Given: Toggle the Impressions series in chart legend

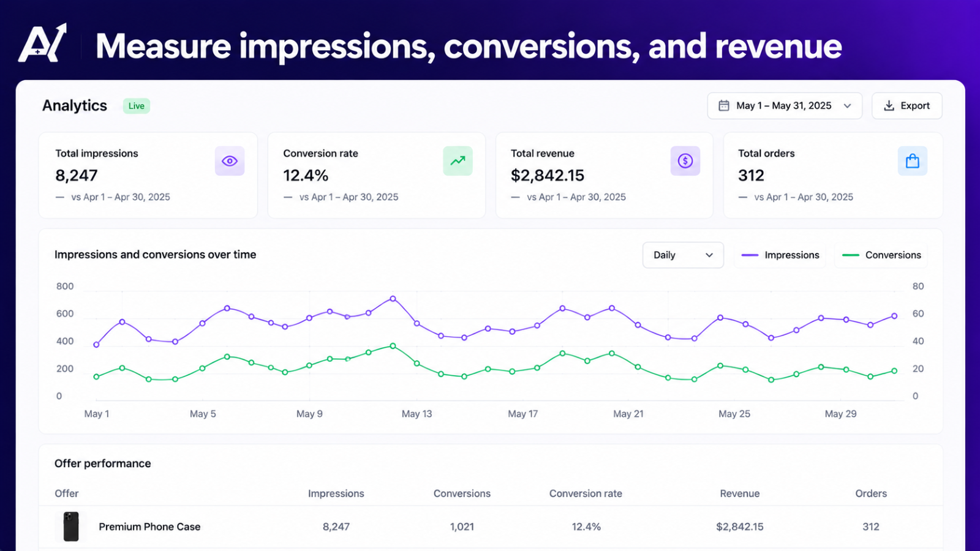Looking at the screenshot, I should [780, 255].
